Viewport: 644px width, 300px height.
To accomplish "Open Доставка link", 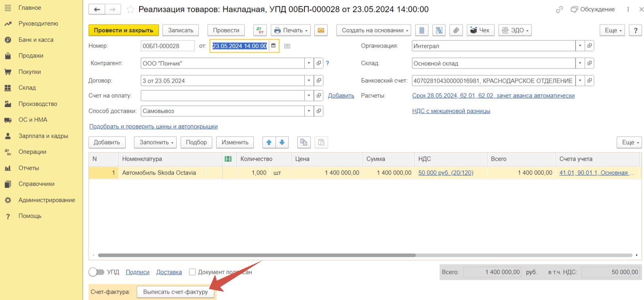I will coord(169,272).
